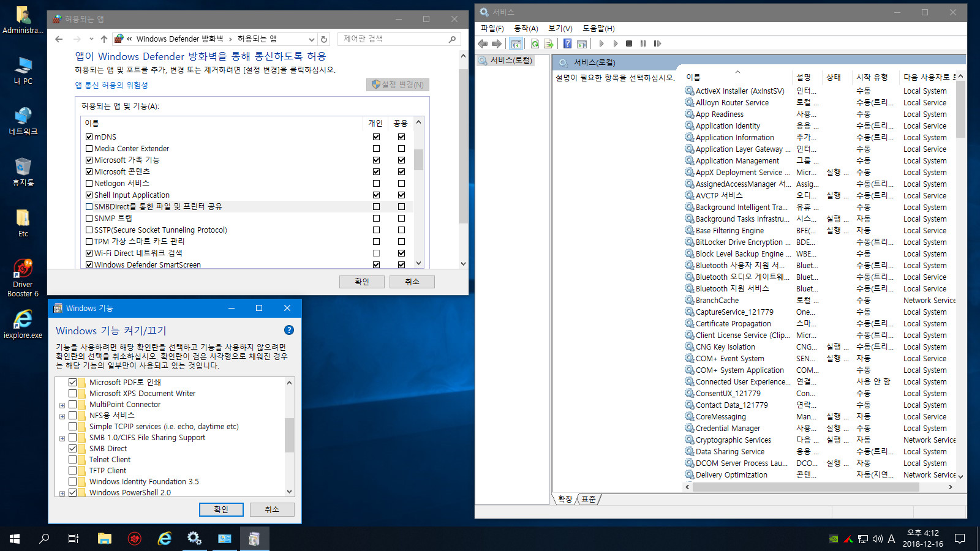Toggle show/hide console tree icon in Services
This screenshot has height=551, width=980.
[516, 43]
